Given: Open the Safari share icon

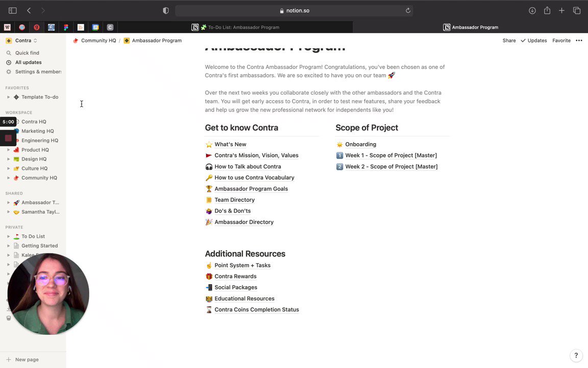Looking at the screenshot, I should (x=547, y=11).
